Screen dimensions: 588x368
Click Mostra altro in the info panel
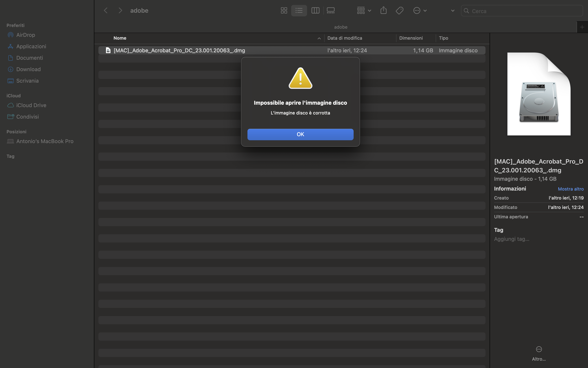pos(570,189)
